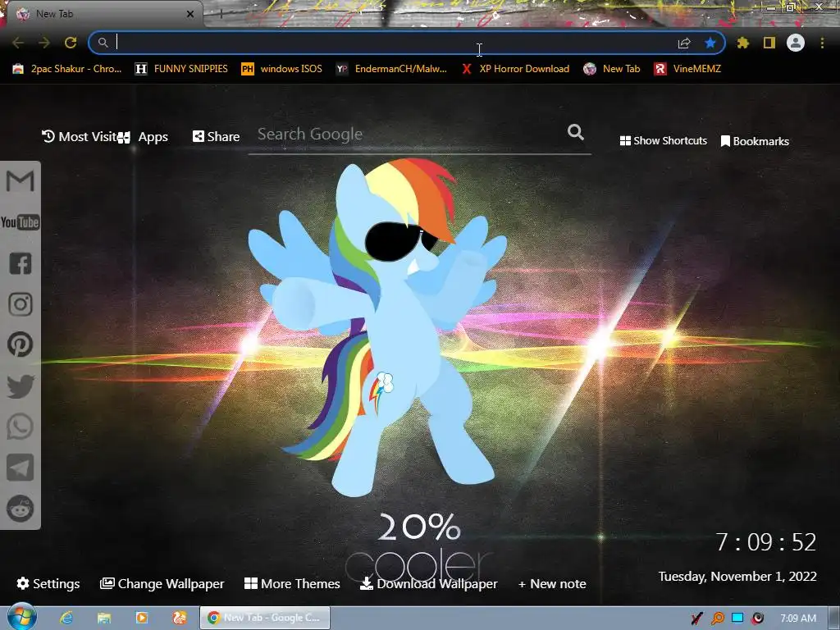
Task: Open XP Horror Download bookmark
Action: [x=515, y=69]
